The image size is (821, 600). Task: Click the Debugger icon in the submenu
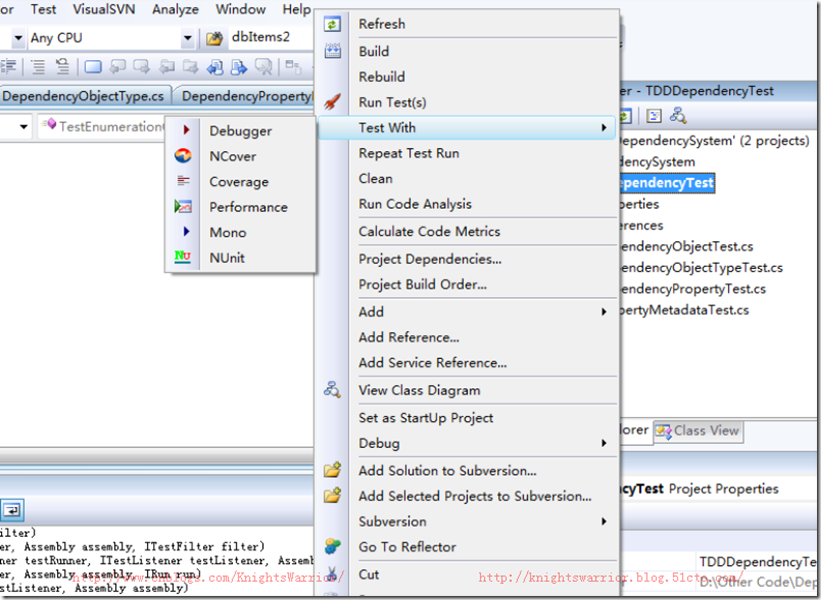point(184,130)
